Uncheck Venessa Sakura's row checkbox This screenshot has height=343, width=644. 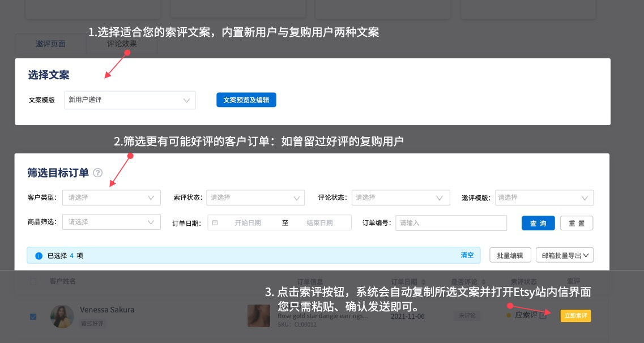(x=33, y=316)
